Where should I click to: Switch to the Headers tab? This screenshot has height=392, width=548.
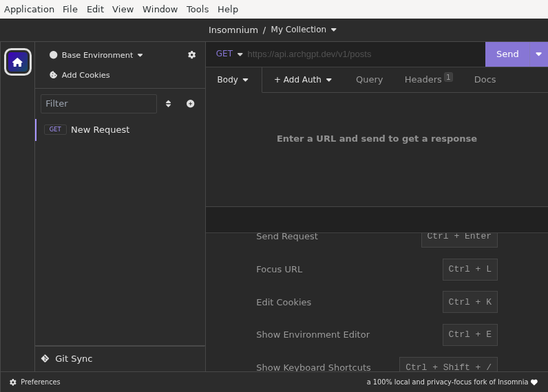pyautogui.click(x=428, y=80)
